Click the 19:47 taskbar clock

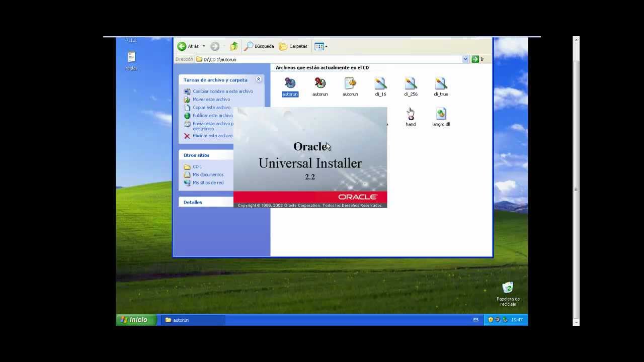tap(517, 320)
